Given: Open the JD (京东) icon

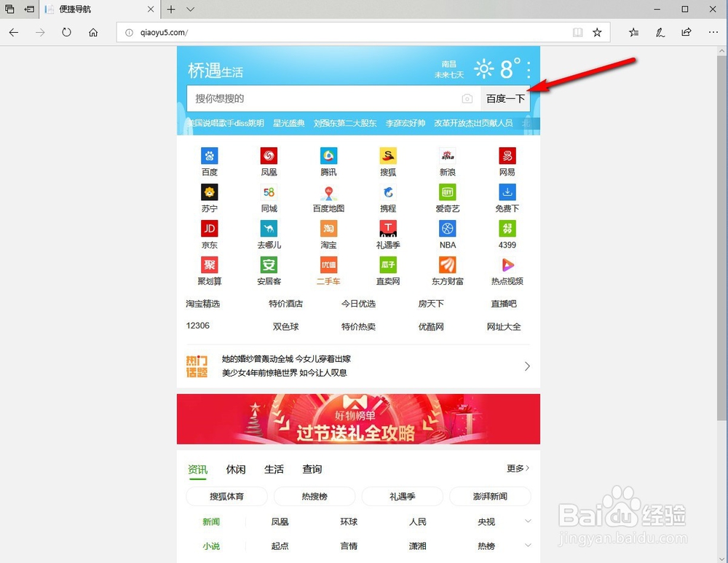Looking at the screenshot, I should 210,228.
